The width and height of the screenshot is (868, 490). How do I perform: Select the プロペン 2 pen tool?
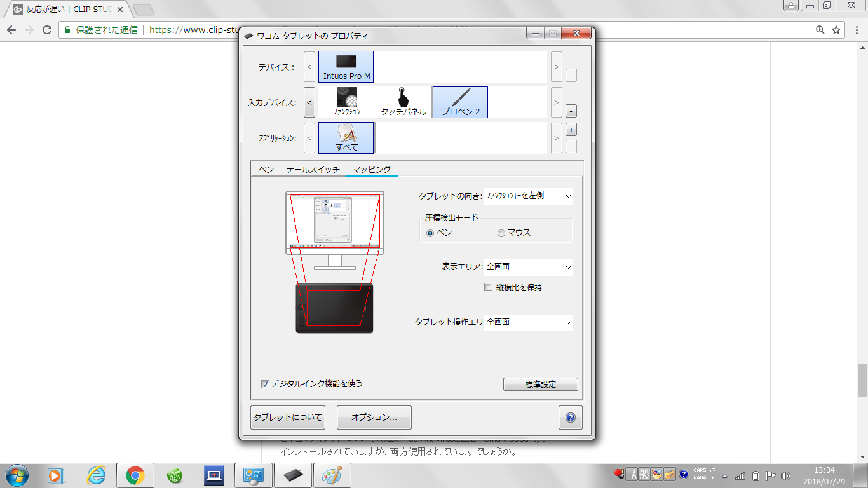click(x=460, y=102)
